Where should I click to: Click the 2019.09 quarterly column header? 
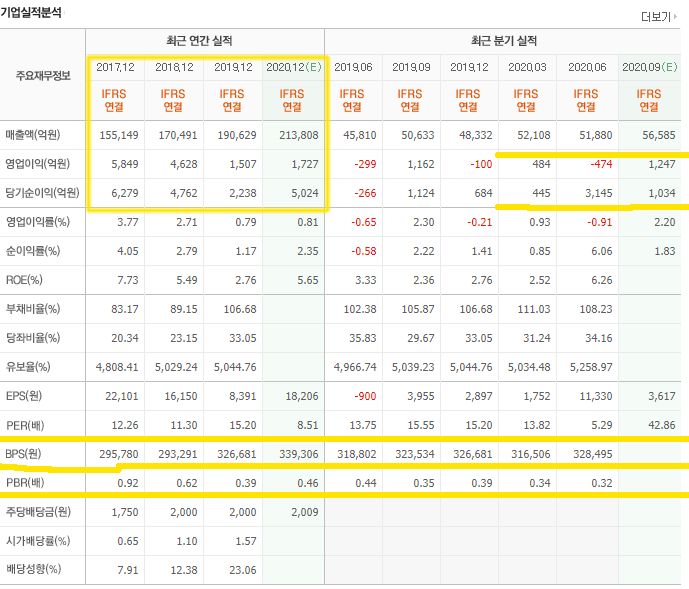(x=411, y=67)
